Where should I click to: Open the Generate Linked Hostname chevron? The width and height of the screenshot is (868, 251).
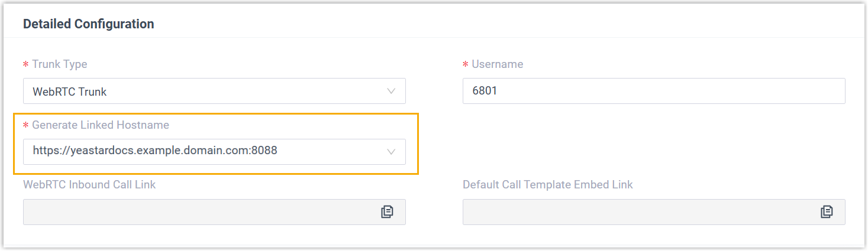[x=391, y=152]
